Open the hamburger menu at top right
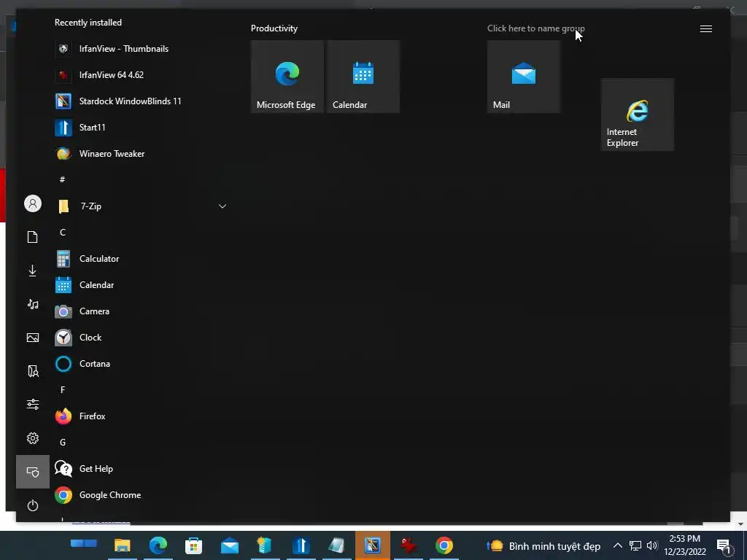This screenshot has height=560, width=747. click(x=706, y=29)
